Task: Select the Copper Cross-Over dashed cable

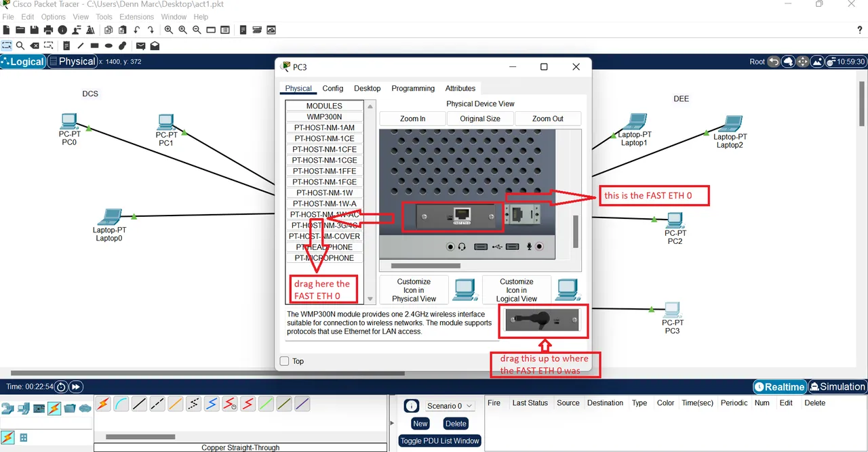Action: (157, 405)
